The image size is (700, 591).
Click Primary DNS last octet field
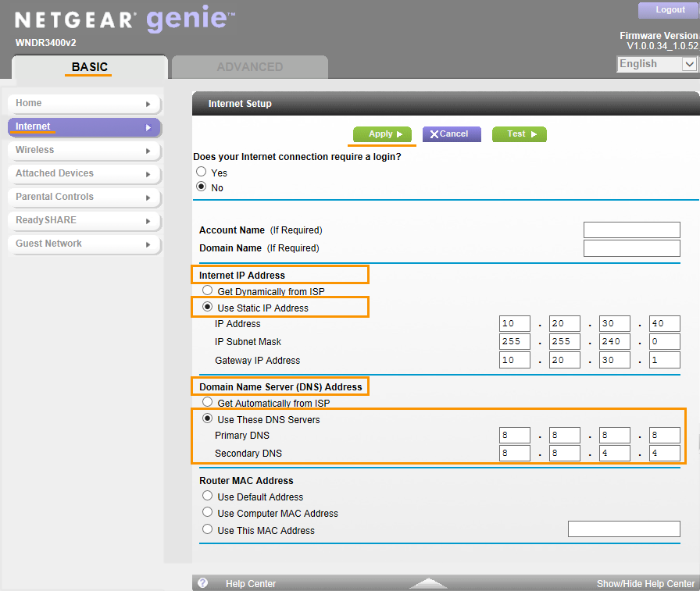[664, 435]
